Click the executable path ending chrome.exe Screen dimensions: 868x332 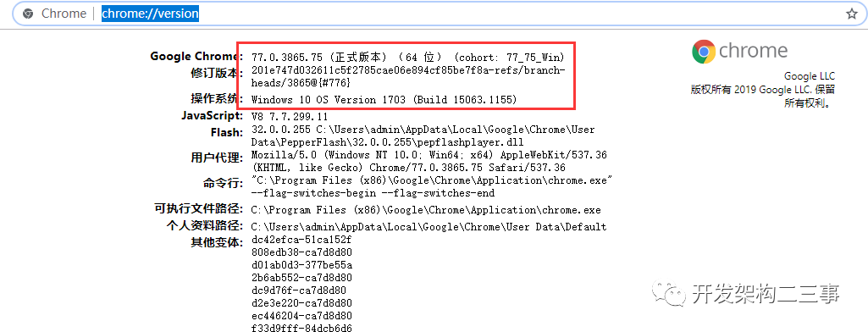pyautogui.click(x=426, y=210)
